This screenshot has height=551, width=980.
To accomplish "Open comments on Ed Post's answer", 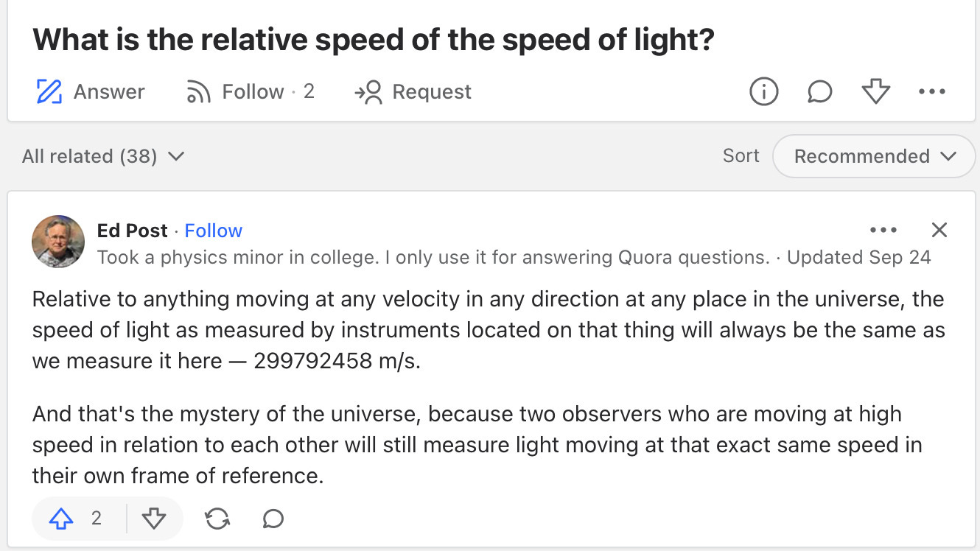I will coord(273,519).
